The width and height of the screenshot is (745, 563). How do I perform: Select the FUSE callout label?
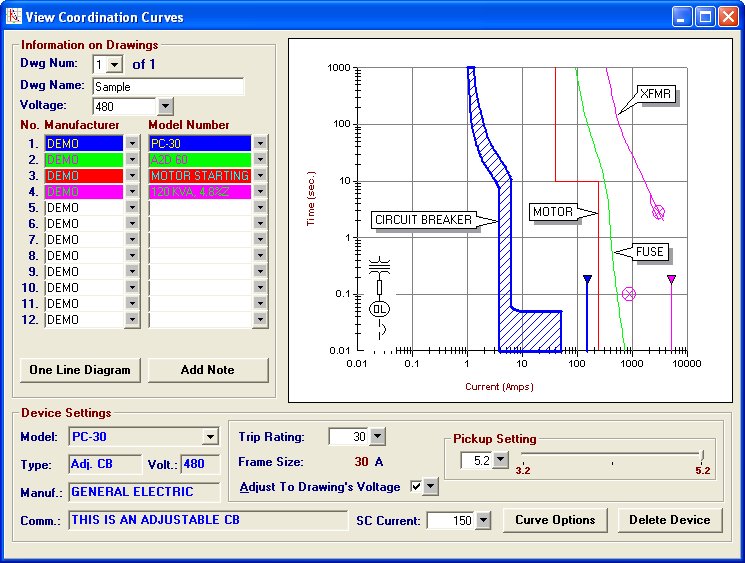coord(649,252)
